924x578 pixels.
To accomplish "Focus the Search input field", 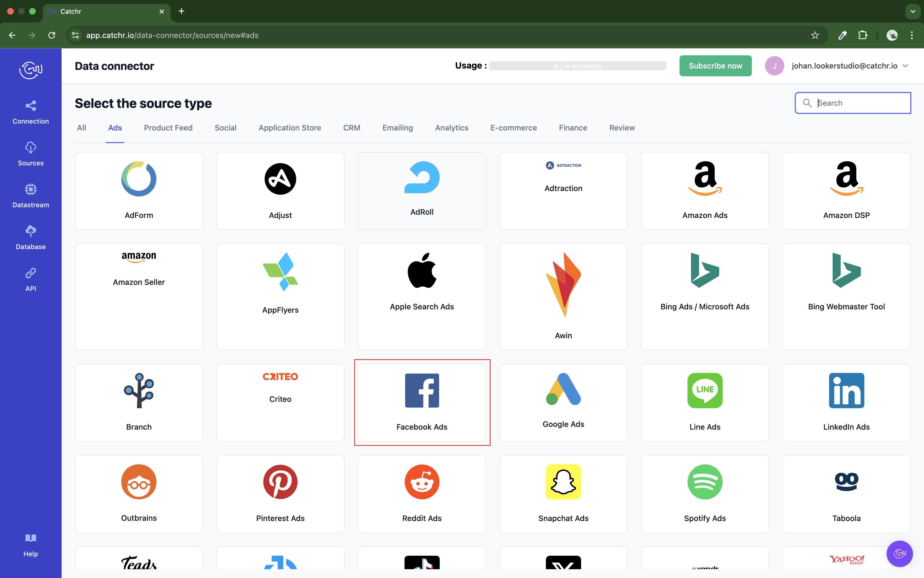I will pyautogui.click(x=853, y=103).
